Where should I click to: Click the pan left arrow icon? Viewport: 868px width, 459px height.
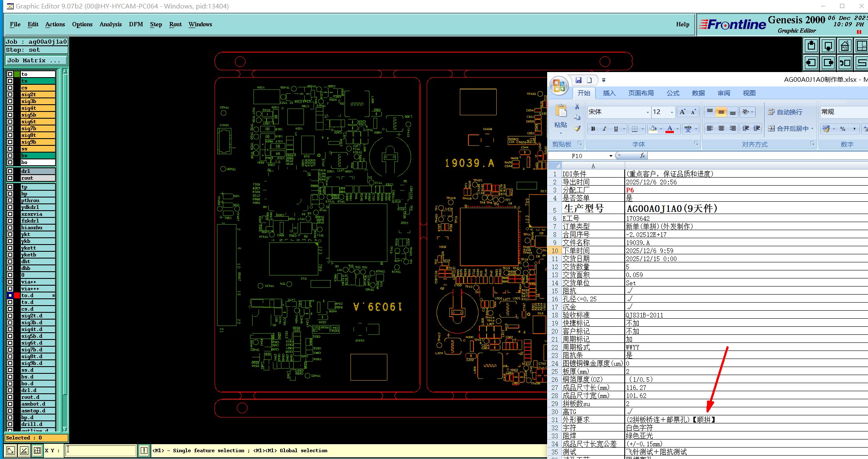[x=811, y=63]
